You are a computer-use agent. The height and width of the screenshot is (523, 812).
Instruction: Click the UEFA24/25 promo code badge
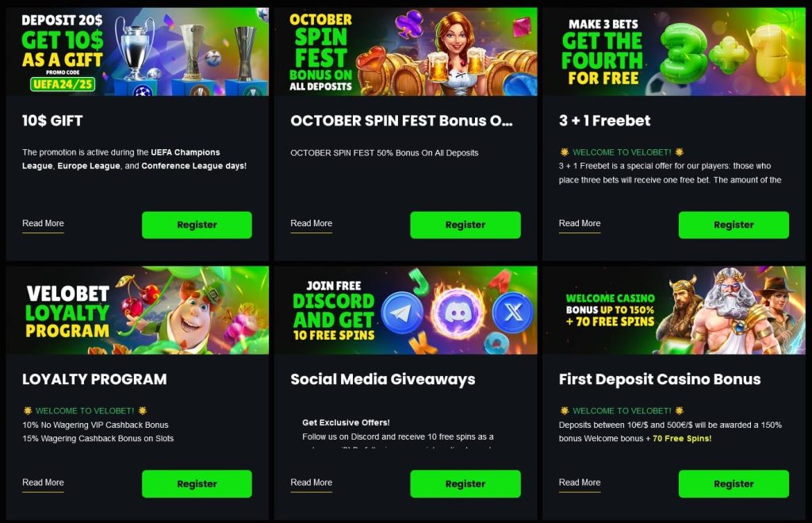tap(63, 83)
